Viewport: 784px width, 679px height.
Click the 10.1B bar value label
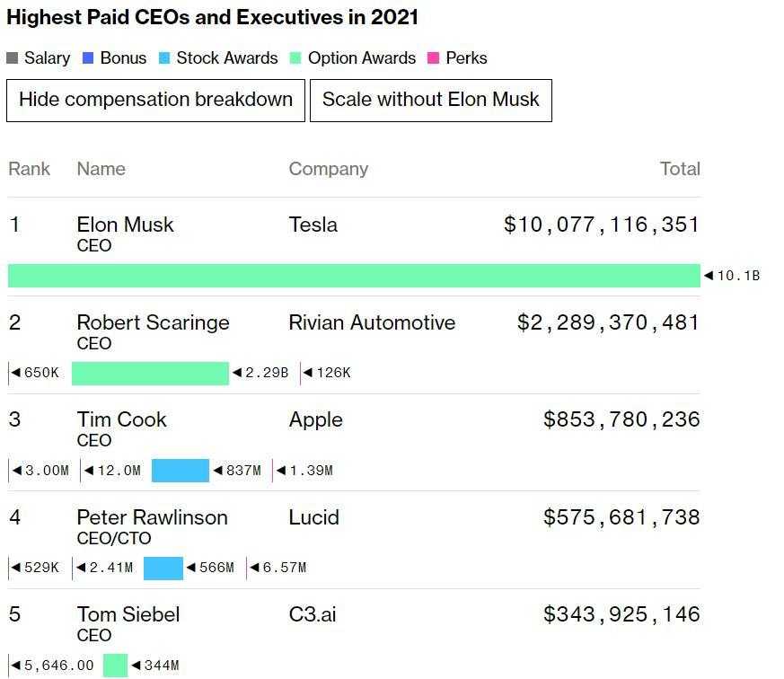coord(737,276)
